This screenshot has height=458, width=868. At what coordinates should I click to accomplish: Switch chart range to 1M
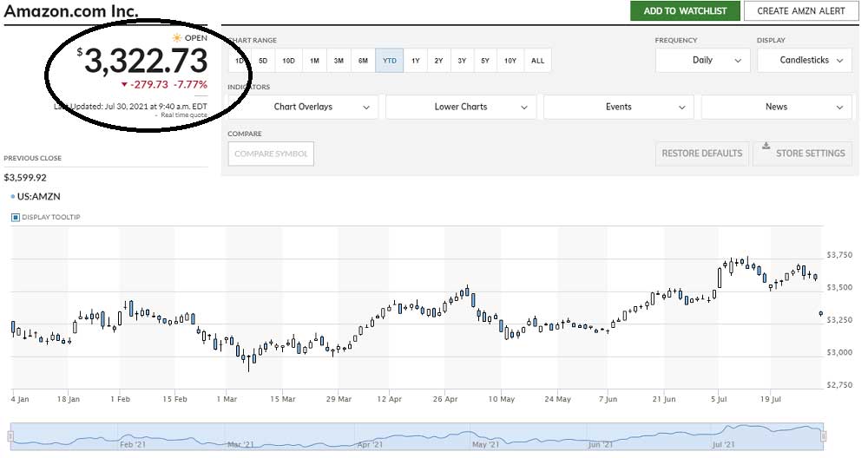coord(314,61)
